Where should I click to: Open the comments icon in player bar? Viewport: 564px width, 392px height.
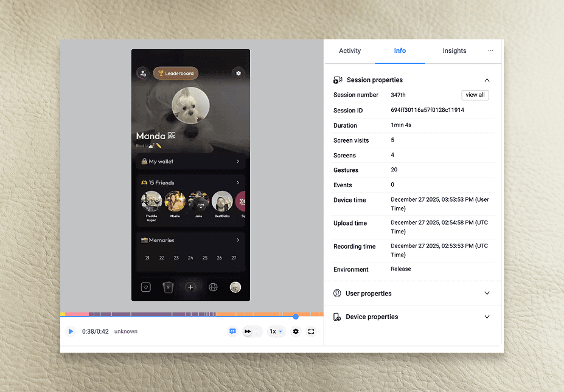point(233,331)
